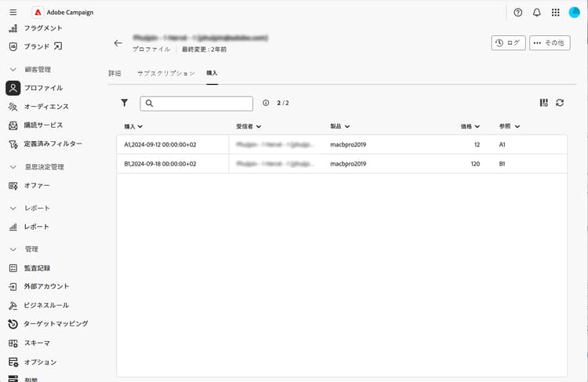
Task: Click the B1 reference cell
Action: tap(502, 164)
